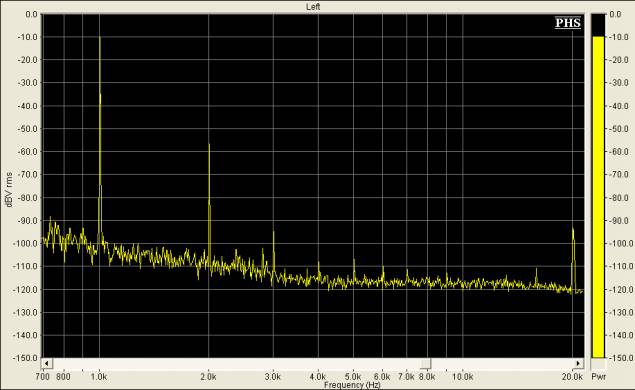Image resolution: width=635 pixels, height=390 pixels.
Task: Click the dBV rms vertical axis label
Action: coord(9,190)
